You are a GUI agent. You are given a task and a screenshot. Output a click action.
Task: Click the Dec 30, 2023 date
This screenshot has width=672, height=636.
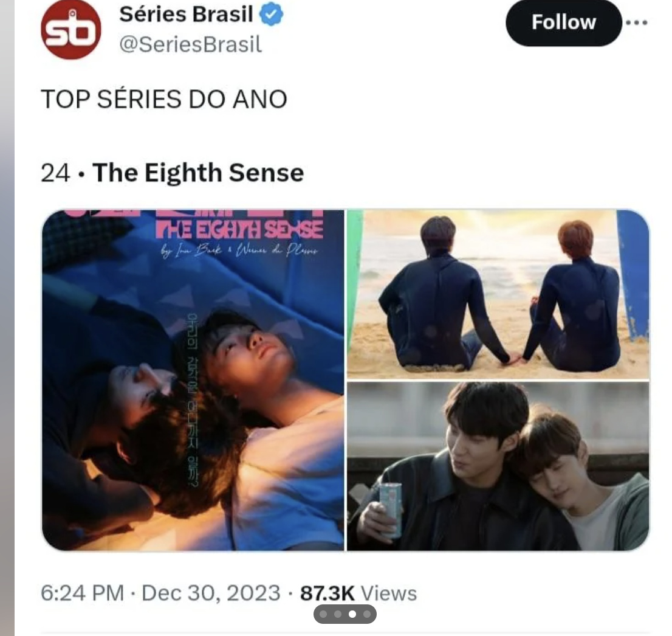coord(211,593)
